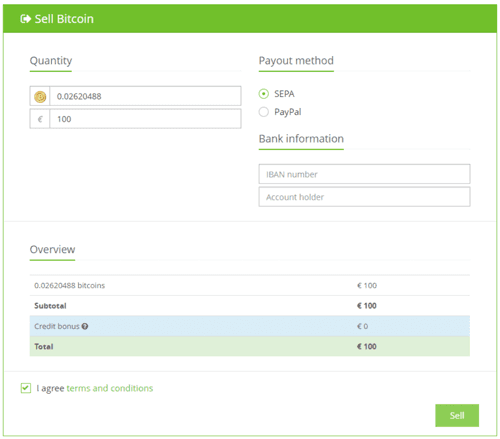Click the bitcoin coin icon in quantity field
The height and width of the screenshot is (439, 500).
coord(40,97)
